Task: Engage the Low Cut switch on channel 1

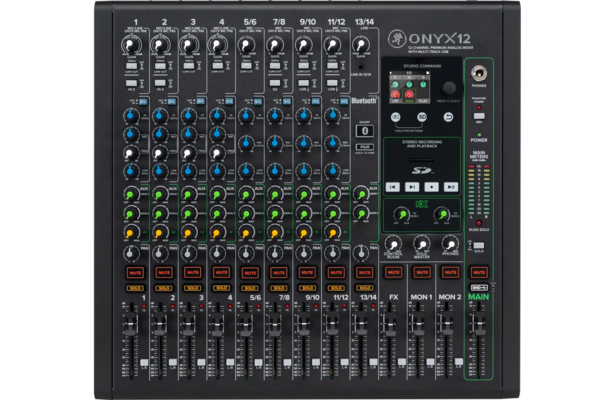Action: (131, 65)
